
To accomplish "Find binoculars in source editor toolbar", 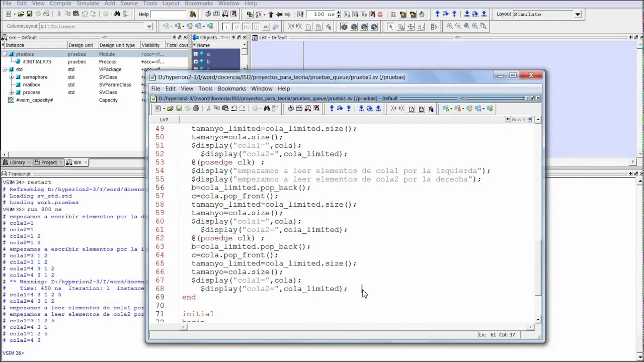I will click(x=267, y=108).
